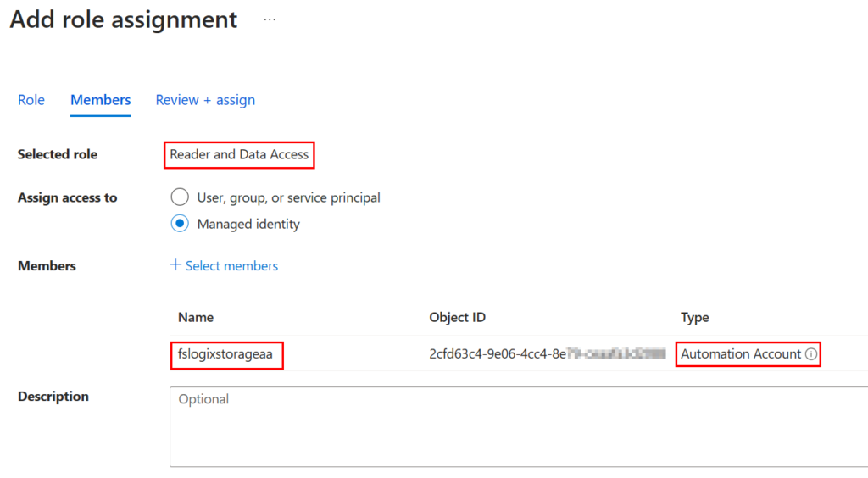Screen dimensions: 868x478
Task: Open the Members tab
Action: 100,100
